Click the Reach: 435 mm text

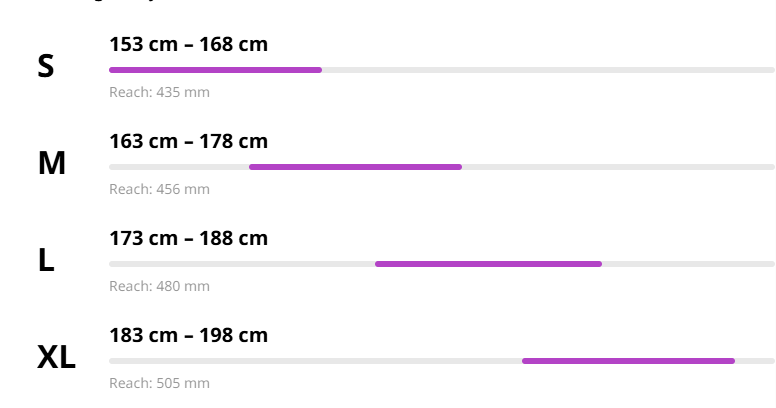click(159, 92)
